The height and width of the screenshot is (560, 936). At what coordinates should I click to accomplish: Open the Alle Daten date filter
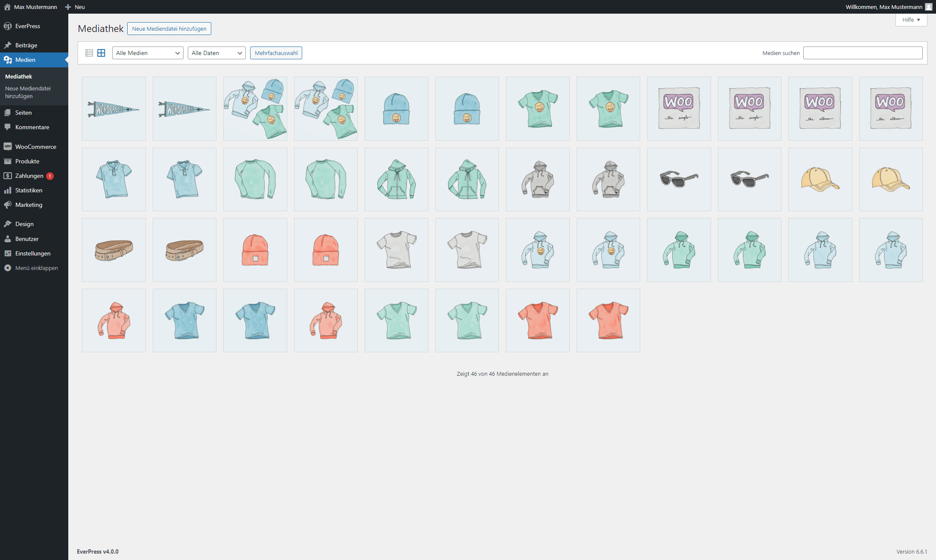coord(216,53)
